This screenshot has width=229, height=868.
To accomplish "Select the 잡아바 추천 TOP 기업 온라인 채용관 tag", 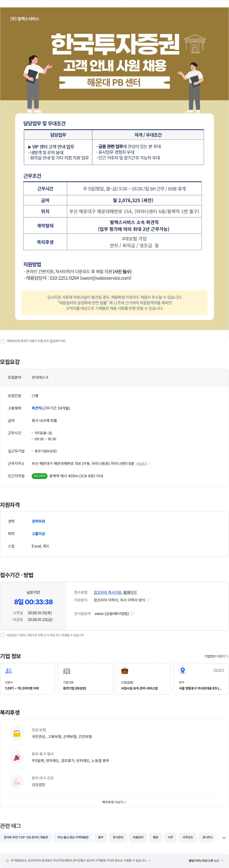I will pos(26,837).
